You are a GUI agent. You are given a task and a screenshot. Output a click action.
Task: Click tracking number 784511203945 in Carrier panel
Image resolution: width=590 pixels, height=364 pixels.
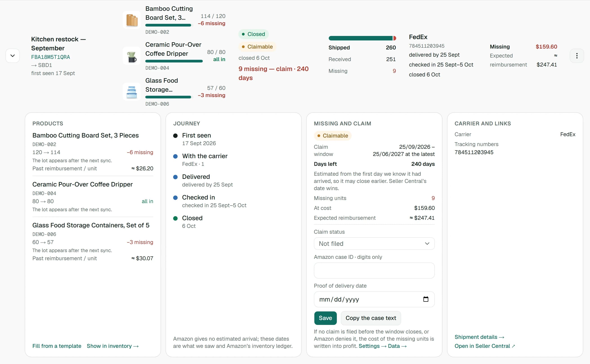pyautogui.click(x=474, y=152)
